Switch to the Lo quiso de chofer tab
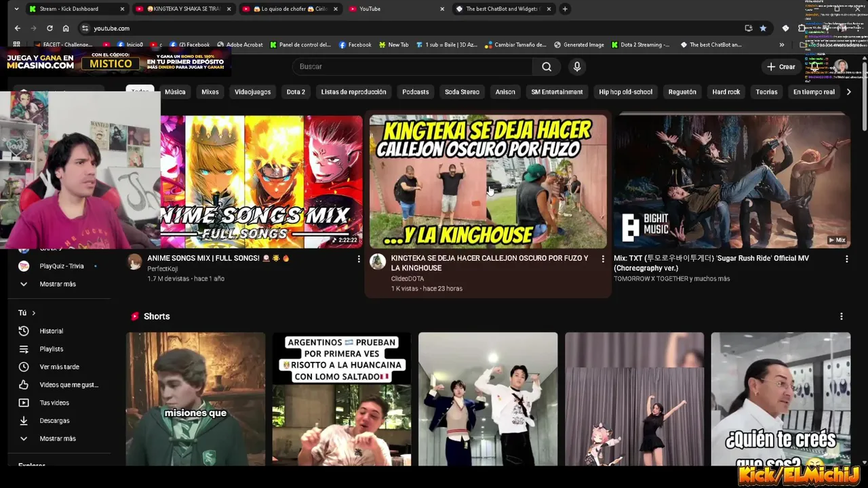Viewport: 868px width, 488px height. 290,9
